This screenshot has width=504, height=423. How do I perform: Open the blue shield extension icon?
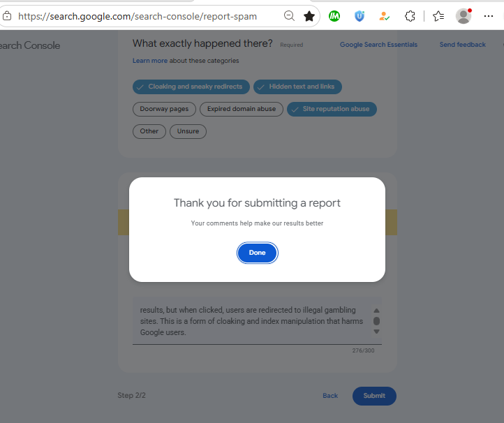pyautogui.click(x=360, y=16)
